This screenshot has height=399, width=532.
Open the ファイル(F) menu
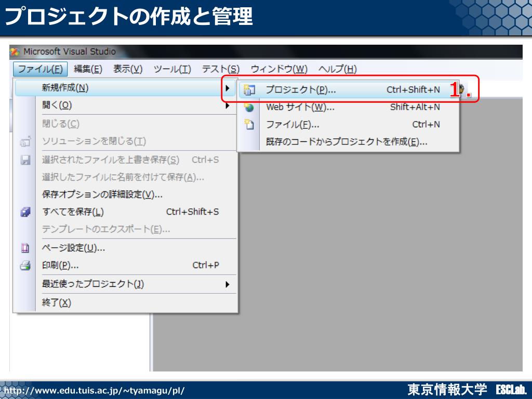point(41,69)
